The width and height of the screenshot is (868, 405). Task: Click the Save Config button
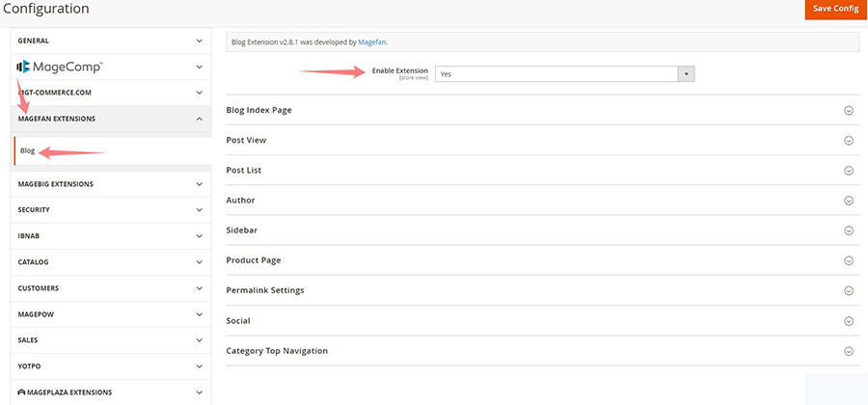pos(835,9)
